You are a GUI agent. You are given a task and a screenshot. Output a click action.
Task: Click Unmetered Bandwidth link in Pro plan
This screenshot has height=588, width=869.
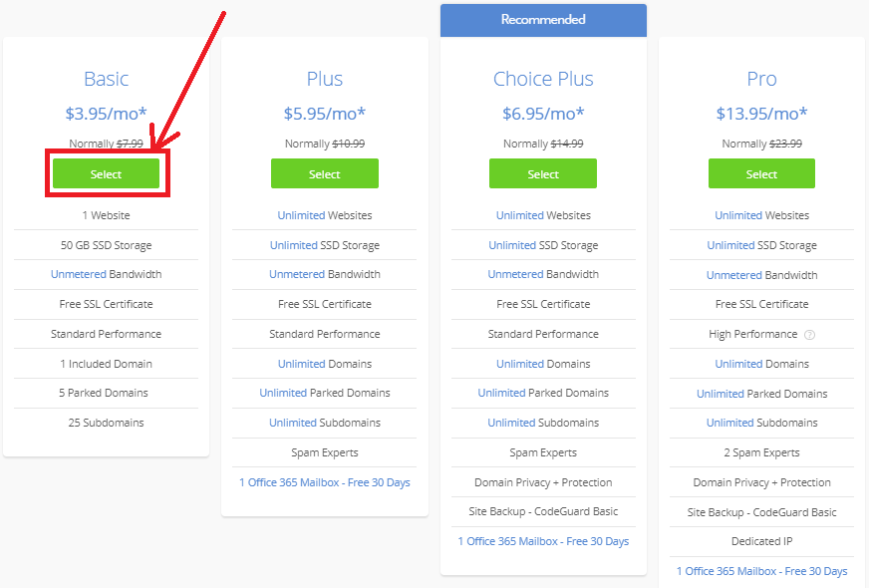(x=733, y=275)
